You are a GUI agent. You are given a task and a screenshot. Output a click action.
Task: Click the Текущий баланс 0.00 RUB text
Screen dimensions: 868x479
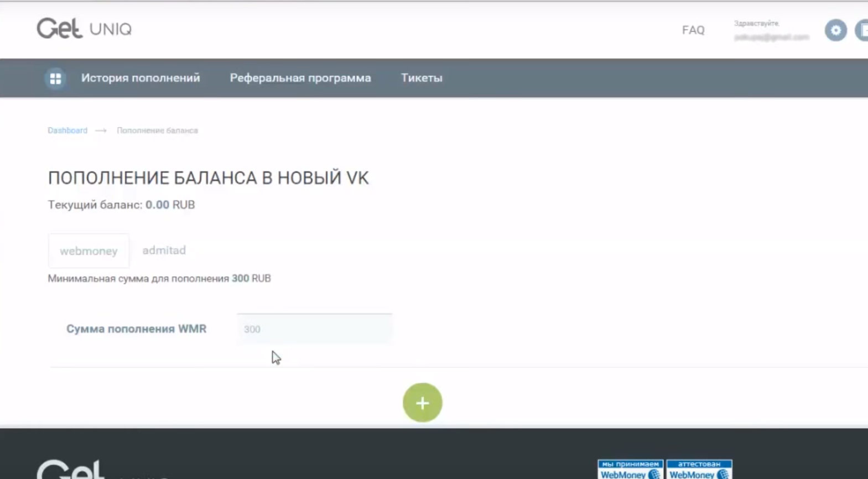pyautogui.click(x=121, y=205)
